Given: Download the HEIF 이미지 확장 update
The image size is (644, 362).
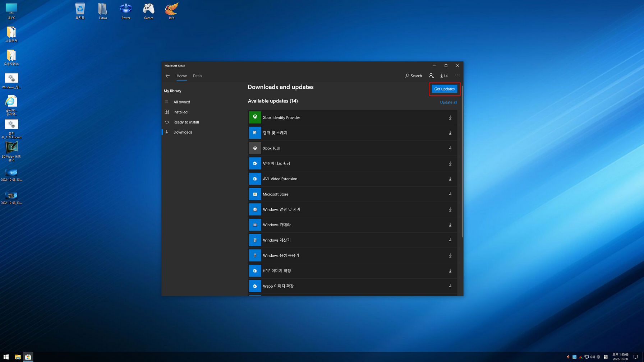Looking at the screenshot, I should coord(450,271).
